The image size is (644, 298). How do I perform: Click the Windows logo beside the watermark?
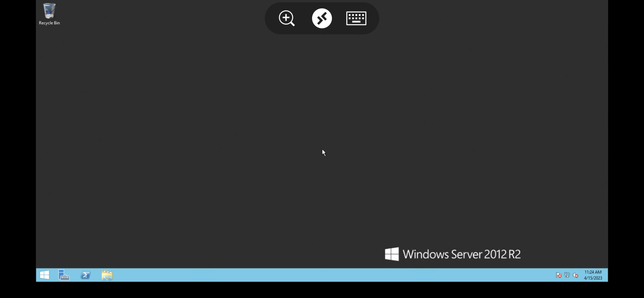coord(392,254)
